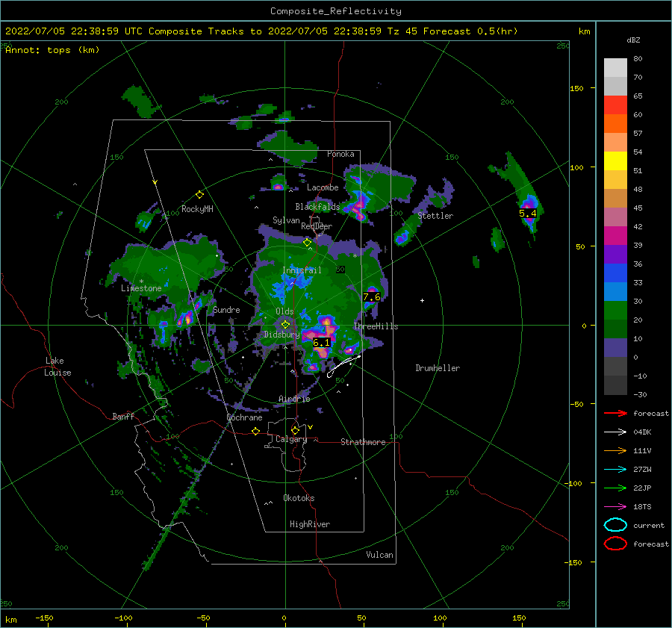Click the white 04DK arrow legend icon

click(615, 432)
